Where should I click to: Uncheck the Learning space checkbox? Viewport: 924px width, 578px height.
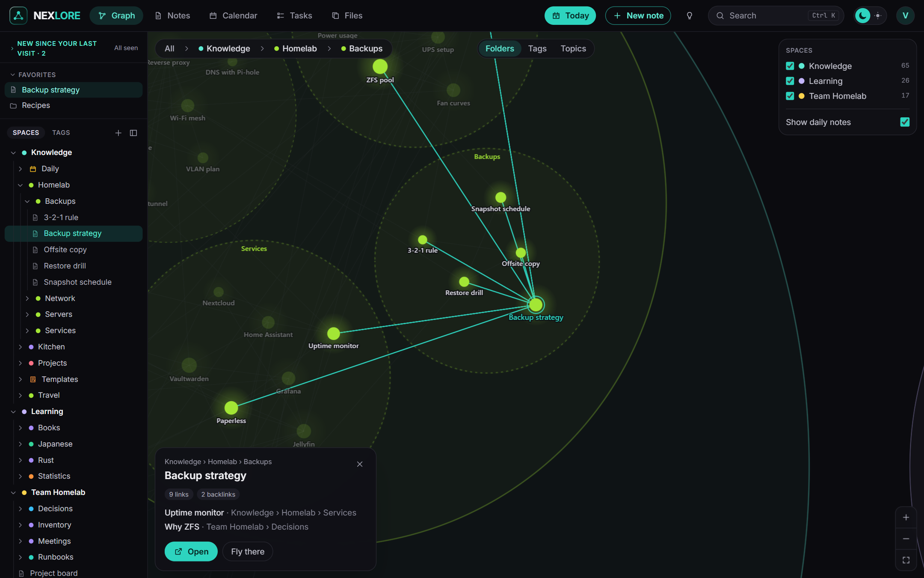pos(790,81)
